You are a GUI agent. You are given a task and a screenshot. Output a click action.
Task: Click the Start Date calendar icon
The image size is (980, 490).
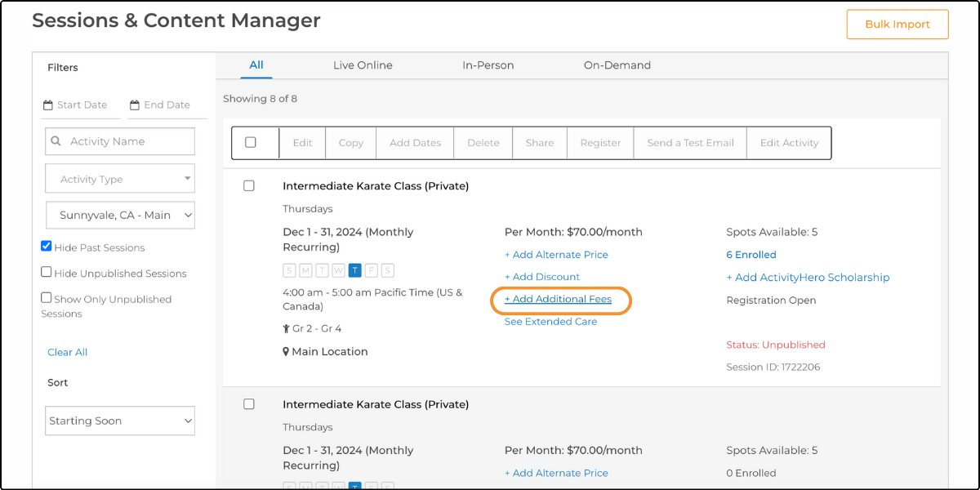click(x=48, y=105)
